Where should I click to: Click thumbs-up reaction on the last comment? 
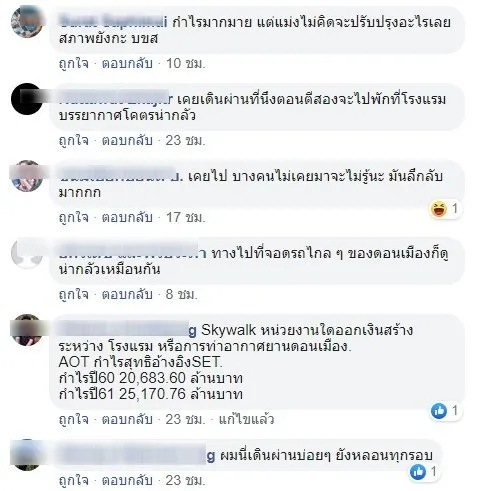(x=418, y=472)
